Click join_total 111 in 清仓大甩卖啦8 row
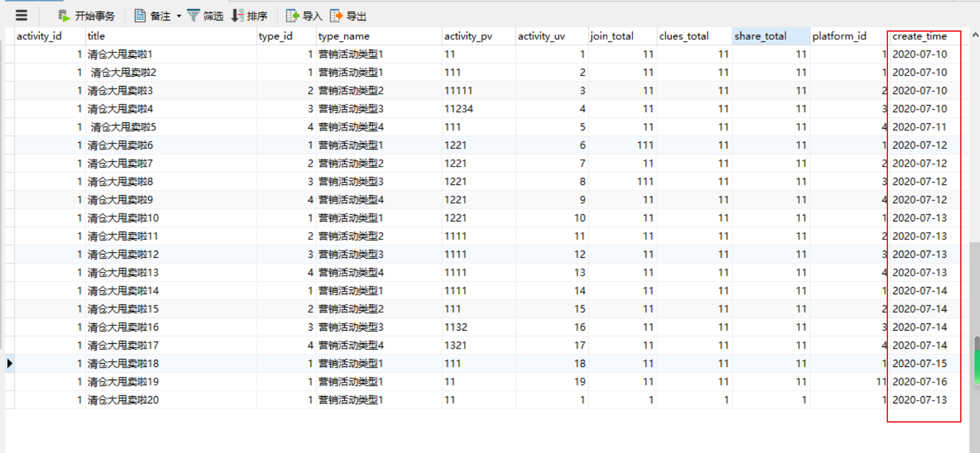Image resolution: width=980 pixels, height=453 pixels. (645, 181)
